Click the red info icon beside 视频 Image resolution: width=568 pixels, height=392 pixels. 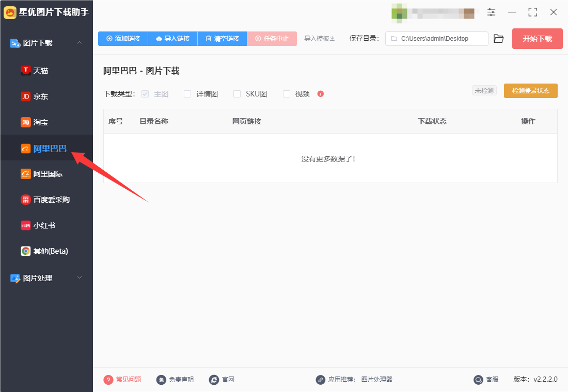(x=321, y=94)
